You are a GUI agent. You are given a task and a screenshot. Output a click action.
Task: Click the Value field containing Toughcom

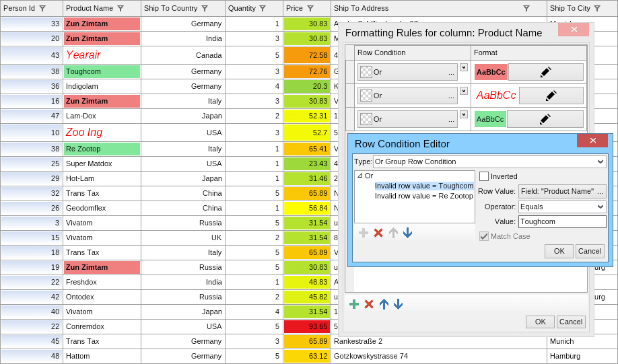click(562, 221)
